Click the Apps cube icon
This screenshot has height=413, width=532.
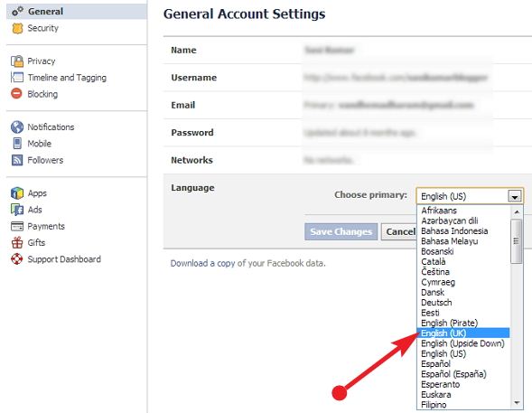[17, 193]
